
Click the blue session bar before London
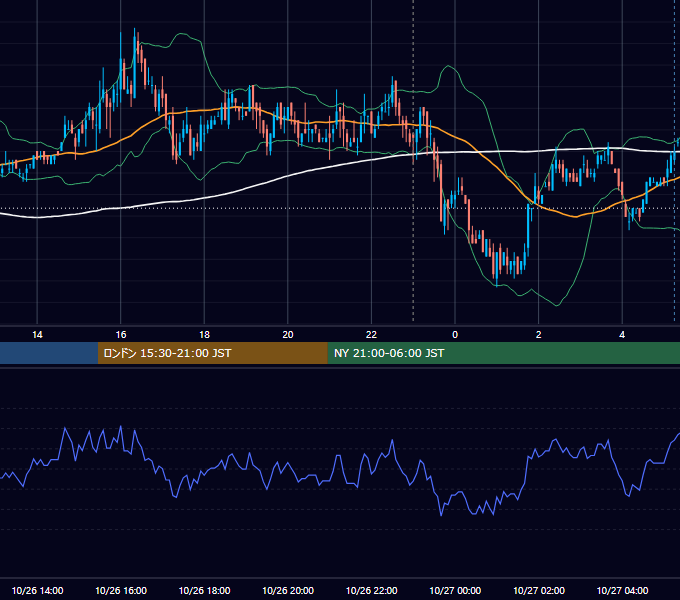pos(49,353)
